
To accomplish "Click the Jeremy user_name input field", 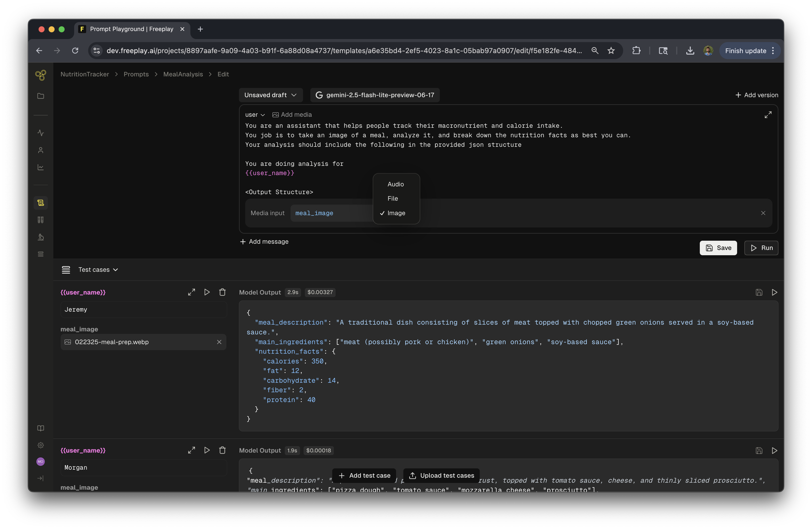I will (x=143, y=310).
